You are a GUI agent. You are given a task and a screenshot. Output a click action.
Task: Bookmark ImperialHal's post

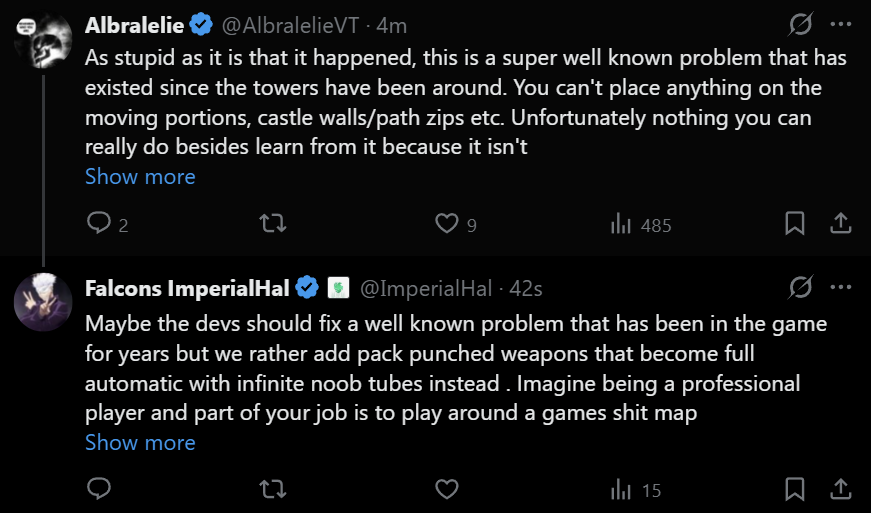794,489
